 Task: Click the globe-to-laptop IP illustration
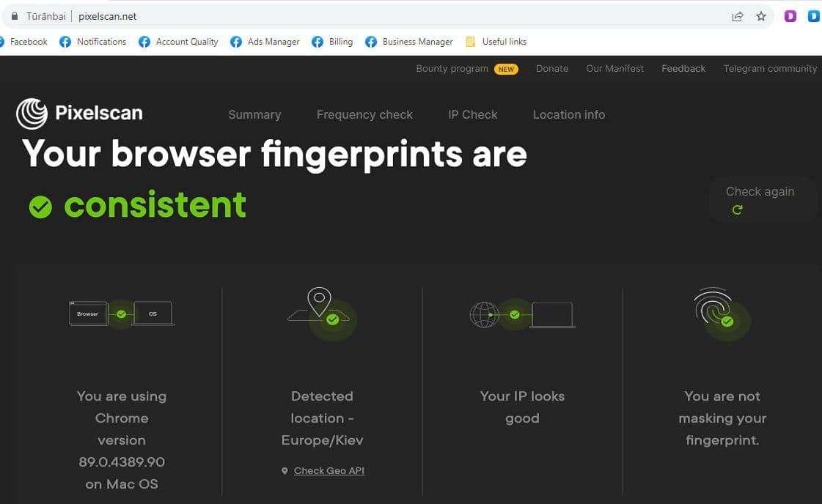[521, 314]
